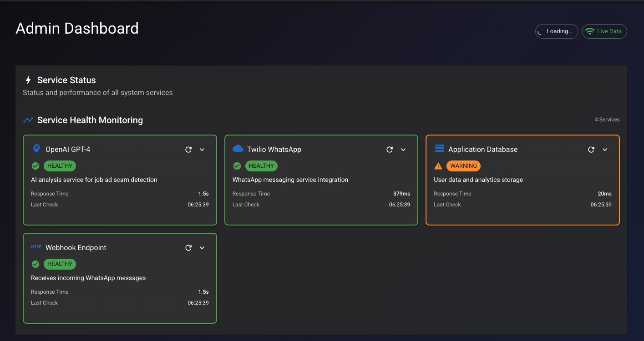Image resolution: width=644 pixels, height=341 pixels.
Task: Click the Application Database title
Action: coord(483,150)
